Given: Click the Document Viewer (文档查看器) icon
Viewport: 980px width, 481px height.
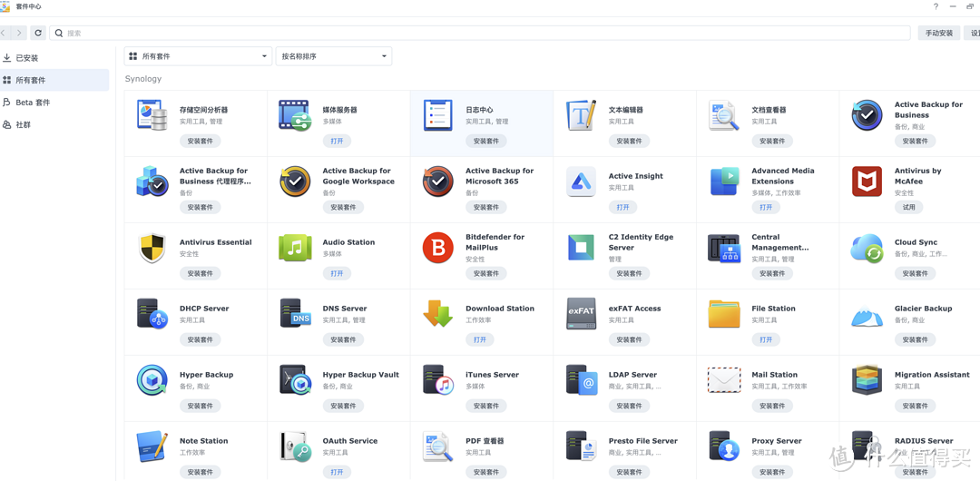Looking at the screenshot, I should pos(724,115).
